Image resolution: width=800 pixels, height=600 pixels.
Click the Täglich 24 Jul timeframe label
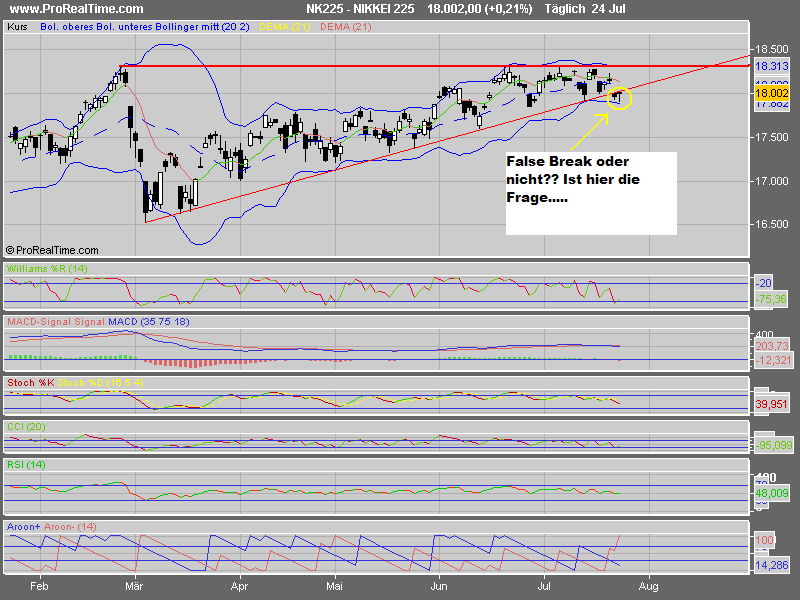click(585, 9)
